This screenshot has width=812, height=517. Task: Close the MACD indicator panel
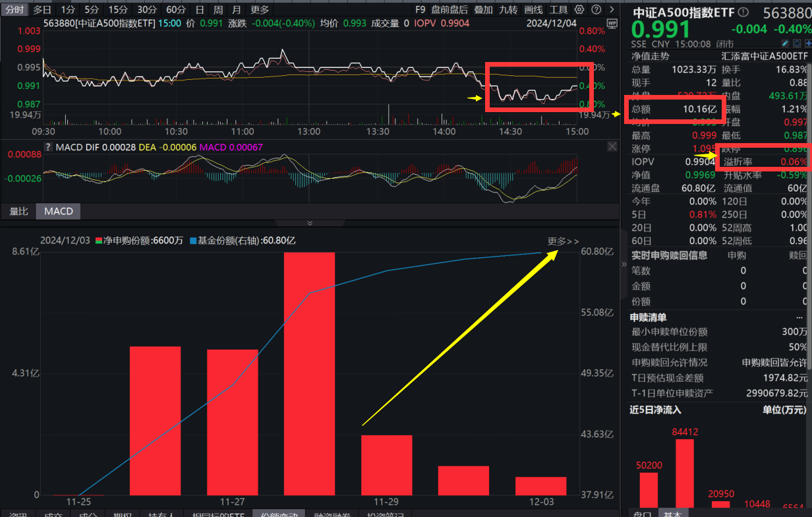click(x=612, y=146)
